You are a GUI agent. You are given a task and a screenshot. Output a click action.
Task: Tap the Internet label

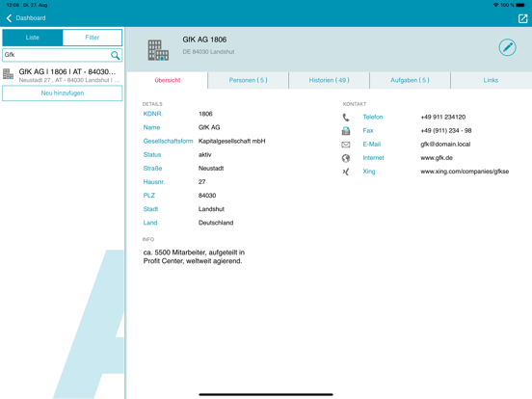pyautogui.click(x=373, y=158)
